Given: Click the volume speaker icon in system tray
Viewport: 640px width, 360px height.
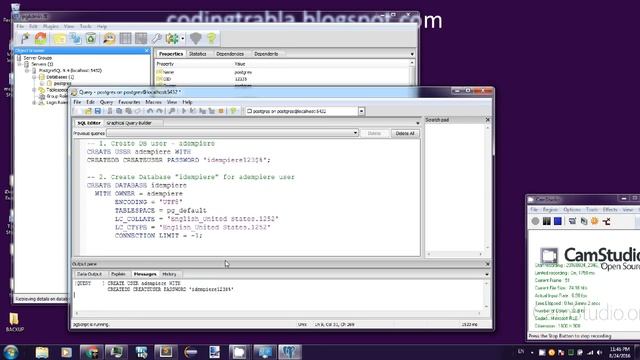Looking at the screenshot, I should click(599, 352).
